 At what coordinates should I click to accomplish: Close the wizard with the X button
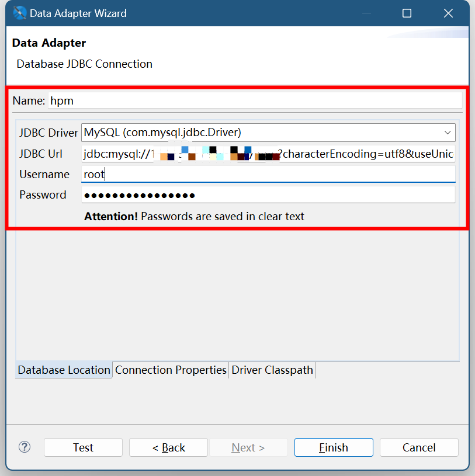[448, 13]
